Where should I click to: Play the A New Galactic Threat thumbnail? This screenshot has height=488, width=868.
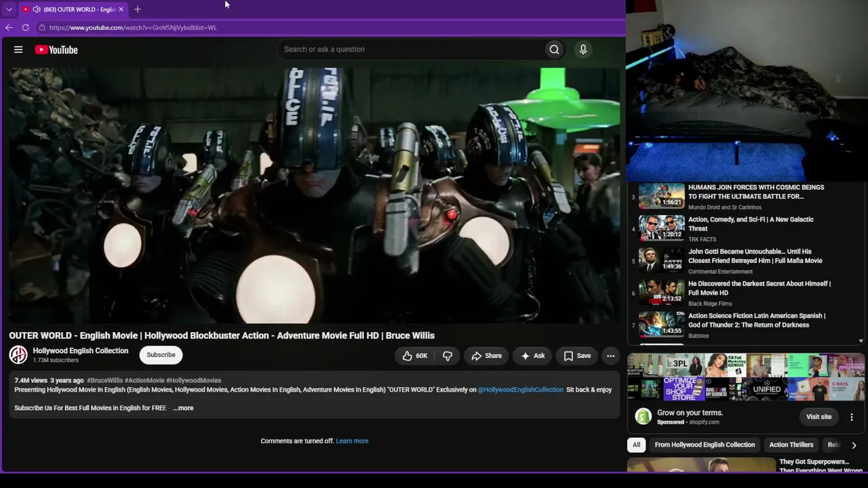[661, 228]
